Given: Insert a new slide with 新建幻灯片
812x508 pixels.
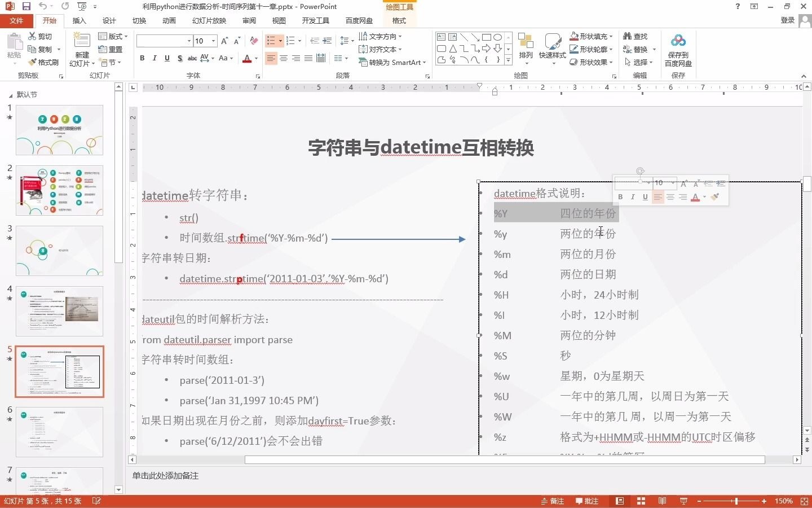Looking at the screenshot, I should click(82, 50).
